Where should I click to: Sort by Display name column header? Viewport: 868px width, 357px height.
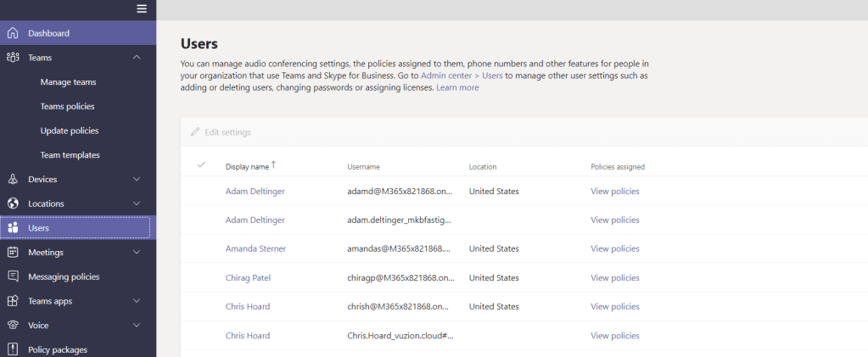point(247,167)
